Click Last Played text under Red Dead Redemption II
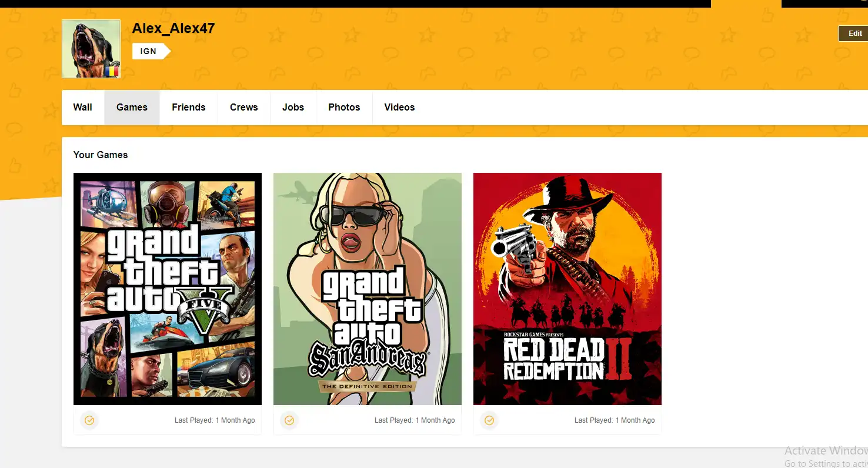This screenshot has width=868, height=468. tap(615, 420)
